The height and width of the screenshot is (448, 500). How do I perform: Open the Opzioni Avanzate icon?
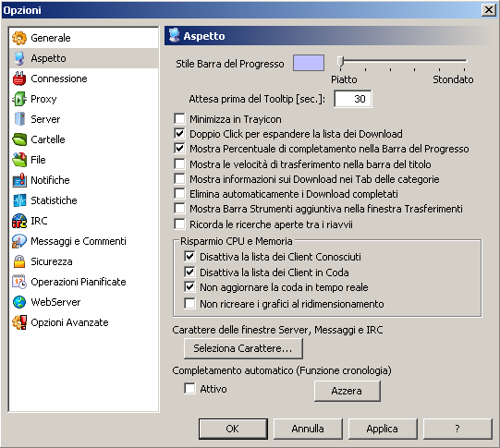point(19,322)
